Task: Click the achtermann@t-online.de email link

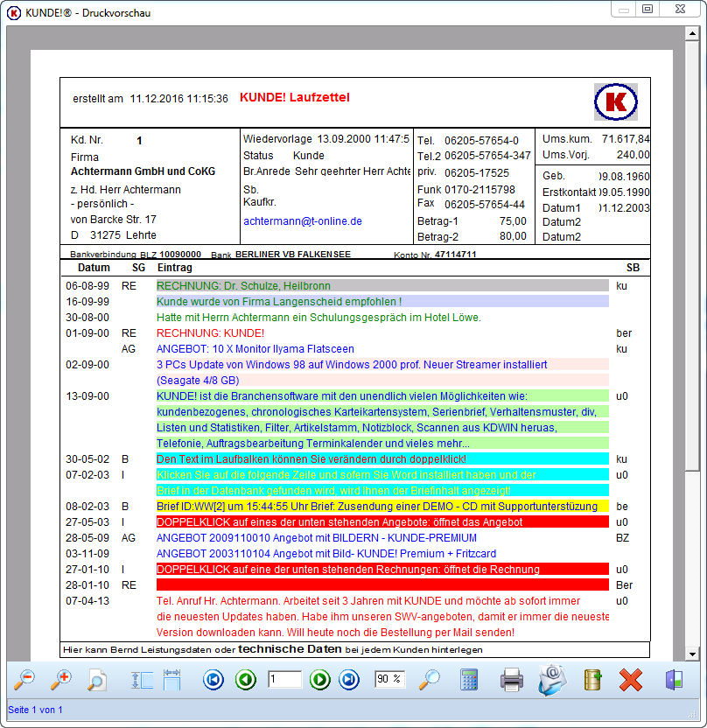Action: (303, 221)
